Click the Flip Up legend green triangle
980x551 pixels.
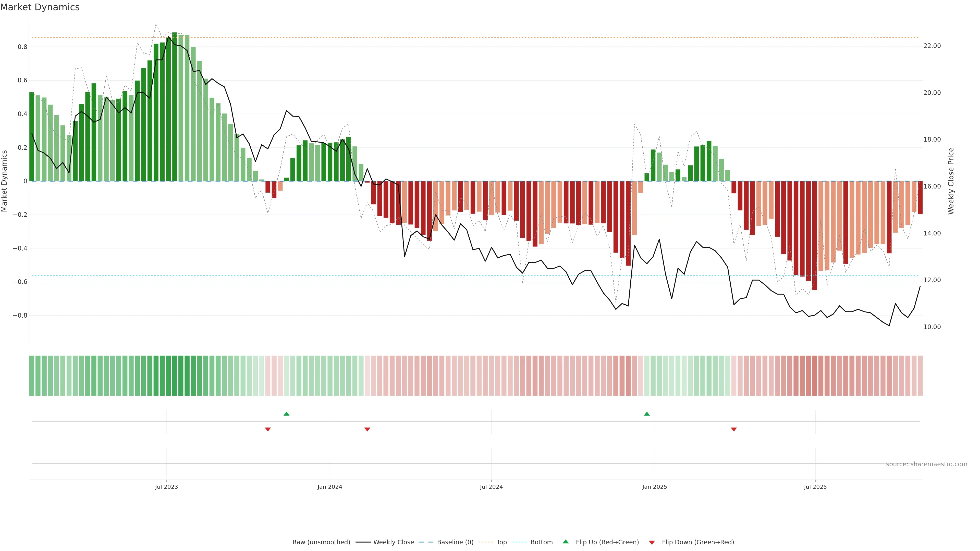pyautogui.click(x=566, y=542)
